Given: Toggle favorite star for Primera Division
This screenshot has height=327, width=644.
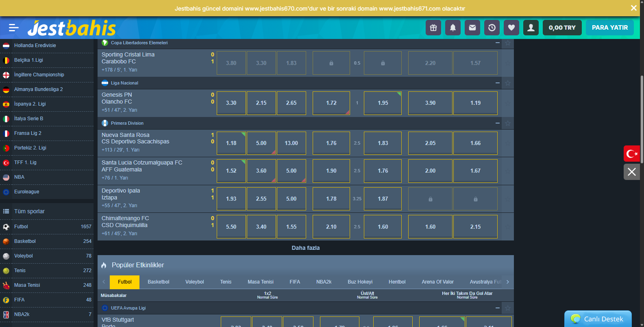Looking at the screenshot, I should click(x=508, y=123).
